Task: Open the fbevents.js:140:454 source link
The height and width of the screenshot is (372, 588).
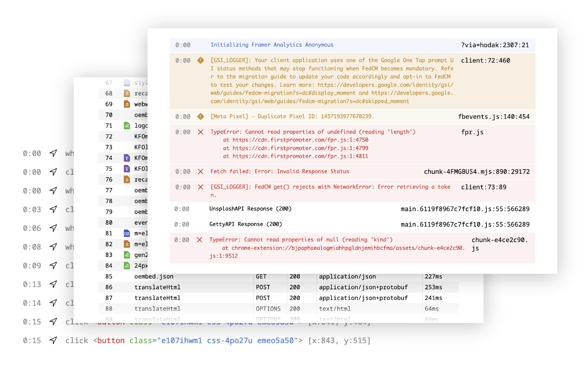Action: [493, 117]
